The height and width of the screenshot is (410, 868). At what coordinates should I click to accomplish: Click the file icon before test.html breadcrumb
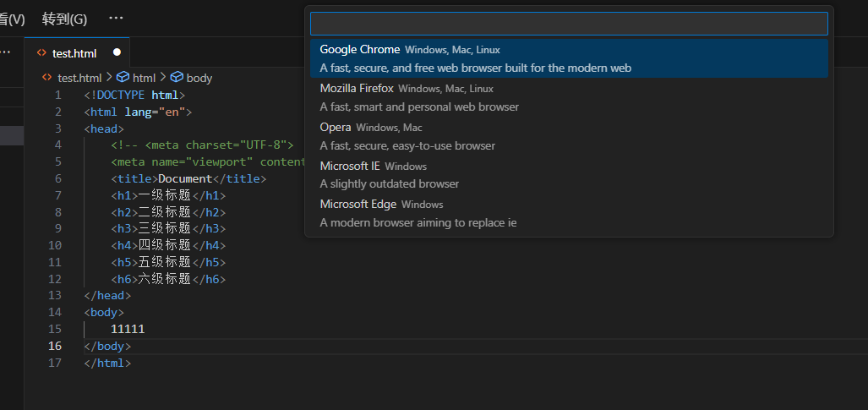(47, 78)
